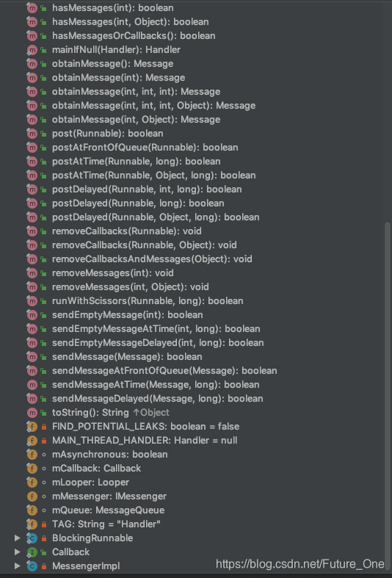Click the field icon beside mCallback

tap(32, 468)
